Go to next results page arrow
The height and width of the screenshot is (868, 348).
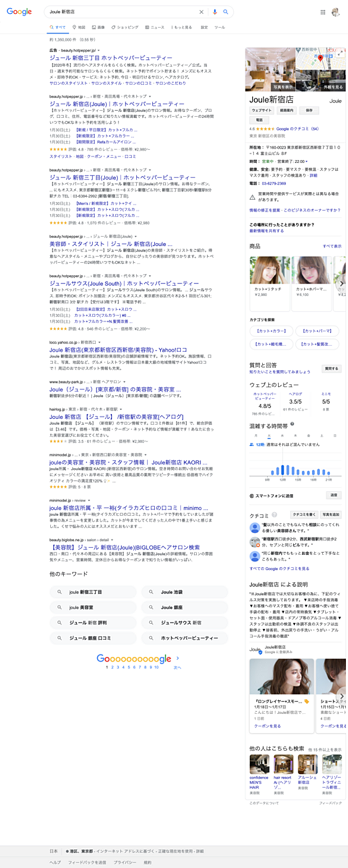(x=177, y=658)
